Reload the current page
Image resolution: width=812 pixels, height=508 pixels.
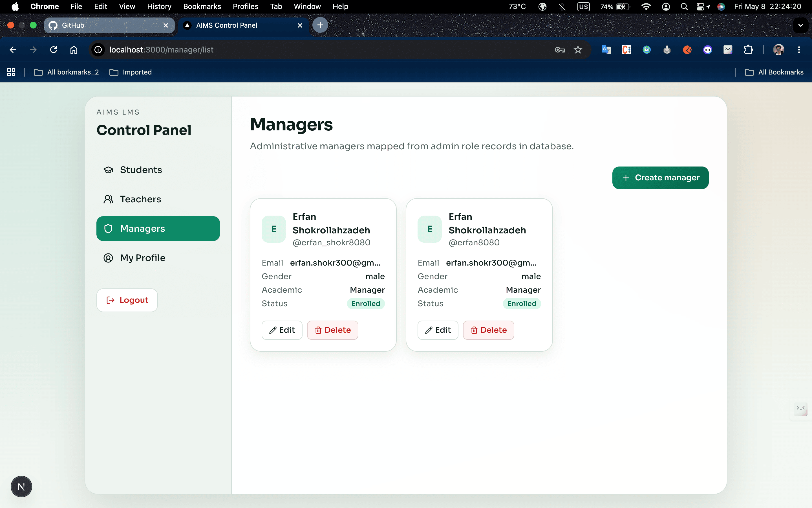point(54,50)
